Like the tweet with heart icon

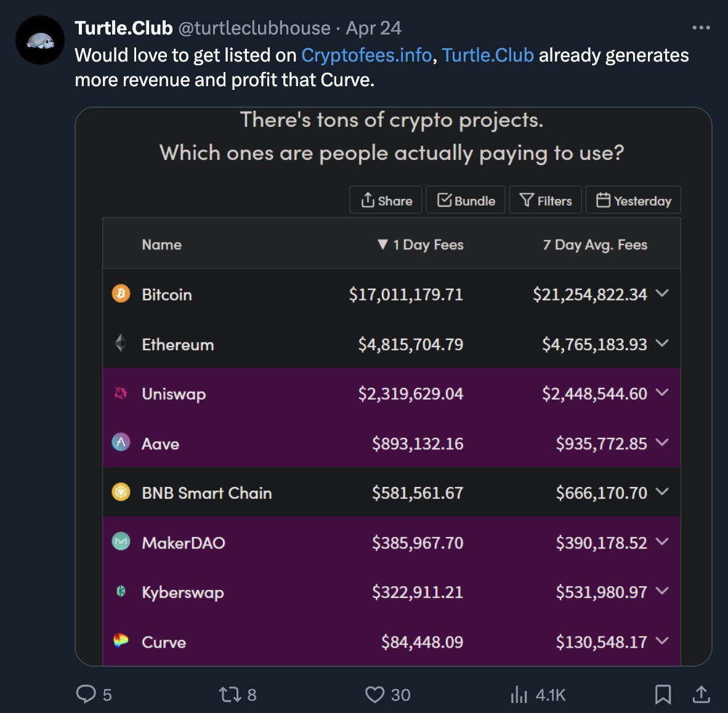[x=374, y=695]
